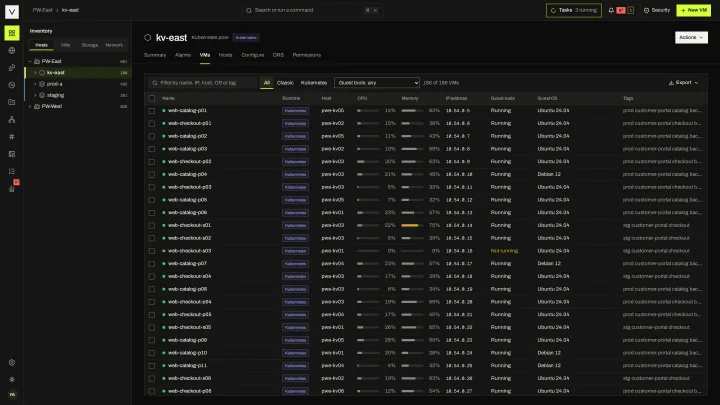Image resolution: width=720 pixels, height=405 pixels.
Task: Open the DRS tab
Action: pos(278,55)
